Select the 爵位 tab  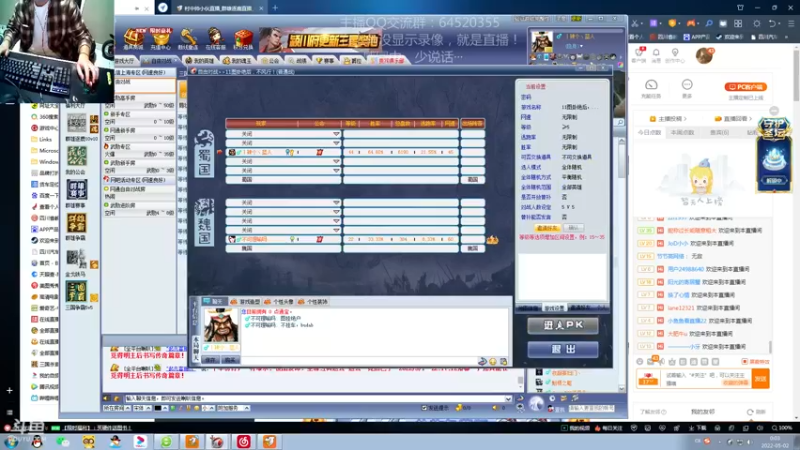353,61
